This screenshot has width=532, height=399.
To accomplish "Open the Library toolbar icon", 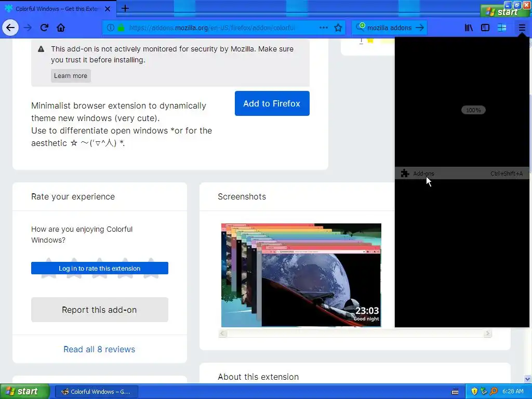I will tap(469, 28).
